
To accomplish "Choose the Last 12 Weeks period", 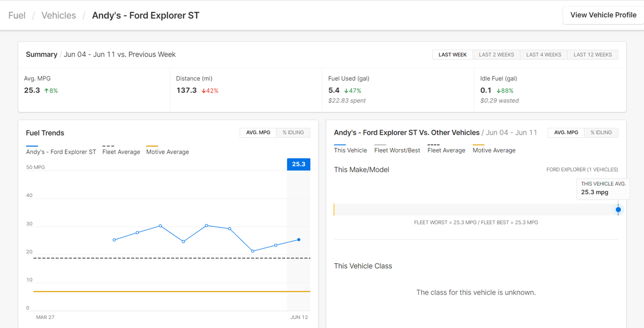I will coord(592,55).
